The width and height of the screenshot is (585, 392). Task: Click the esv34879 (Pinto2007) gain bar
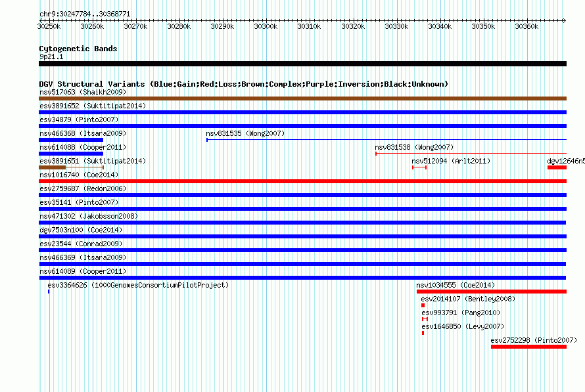[302, 126]
